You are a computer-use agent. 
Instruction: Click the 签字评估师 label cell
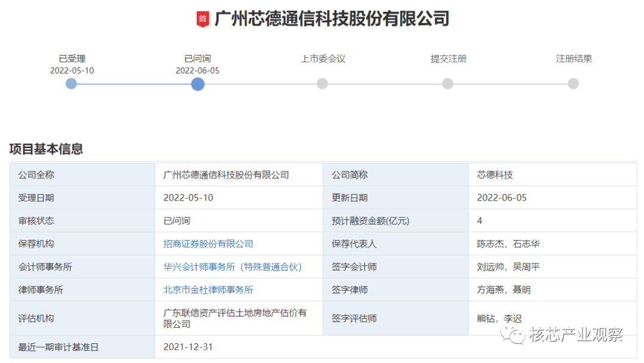tap(395, 318)
